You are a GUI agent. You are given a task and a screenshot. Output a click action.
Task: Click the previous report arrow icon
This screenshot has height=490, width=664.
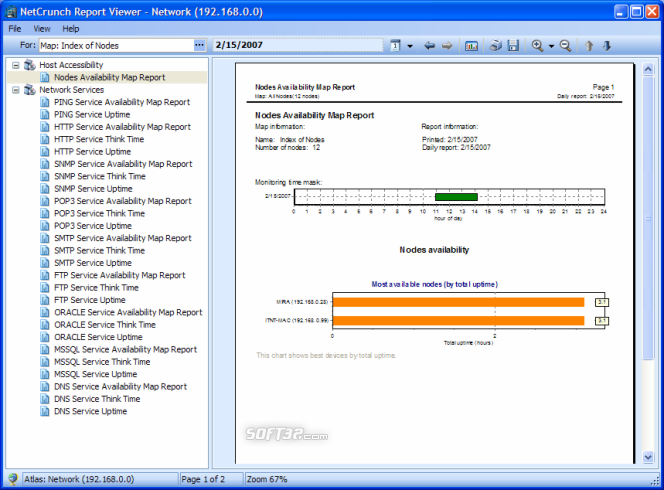coord(429,45)
